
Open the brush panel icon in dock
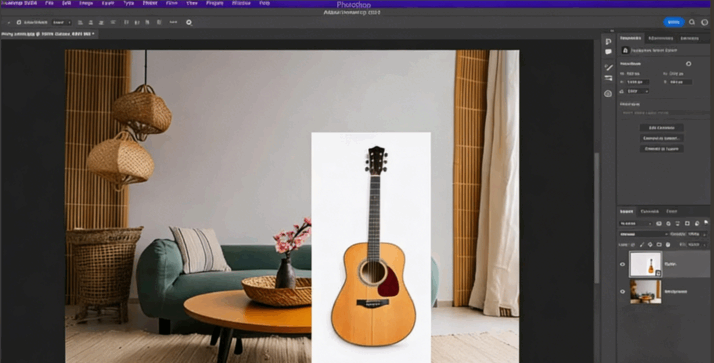point(608,67)
